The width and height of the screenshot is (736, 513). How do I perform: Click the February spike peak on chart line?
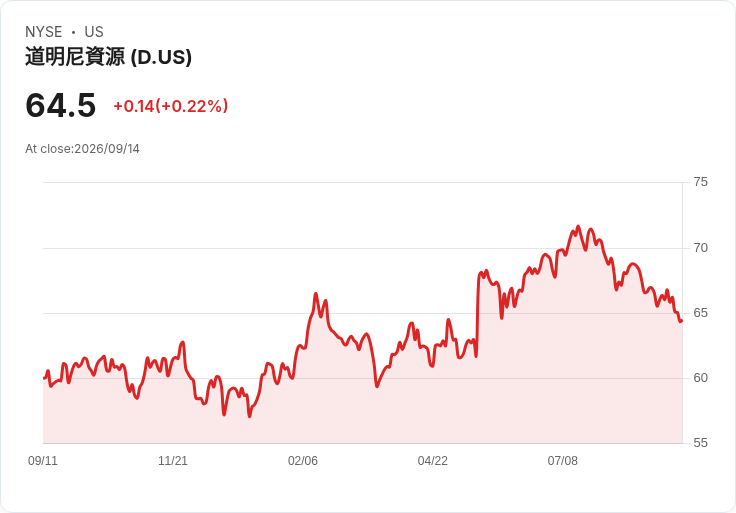tap(316, 294)
